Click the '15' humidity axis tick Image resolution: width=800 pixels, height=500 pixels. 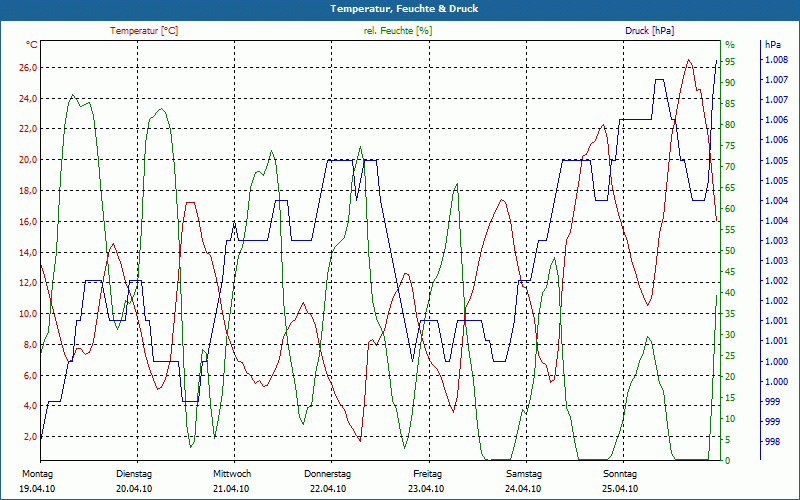[730, 398]
